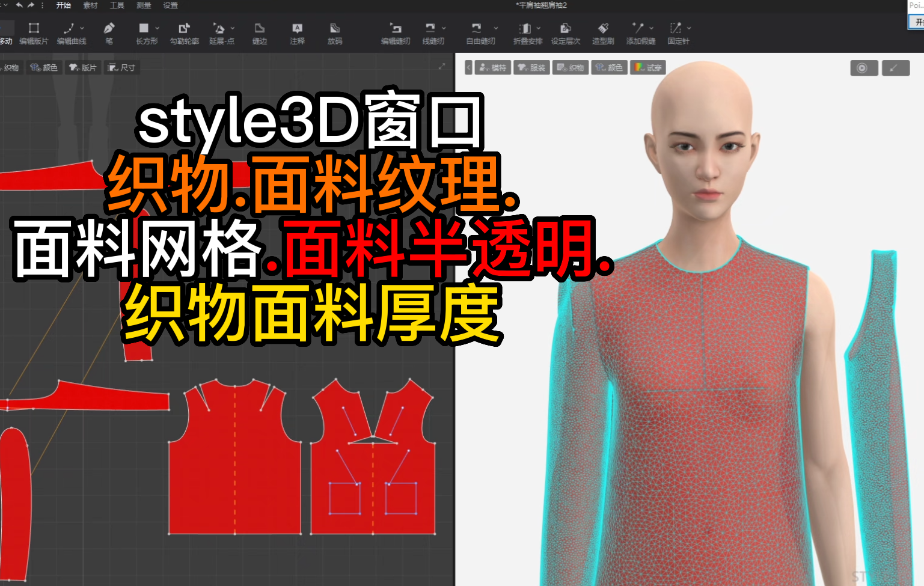
Task: Open the 设置 ribbon tab
Action: pyautogui.click(x=171, y=5)
